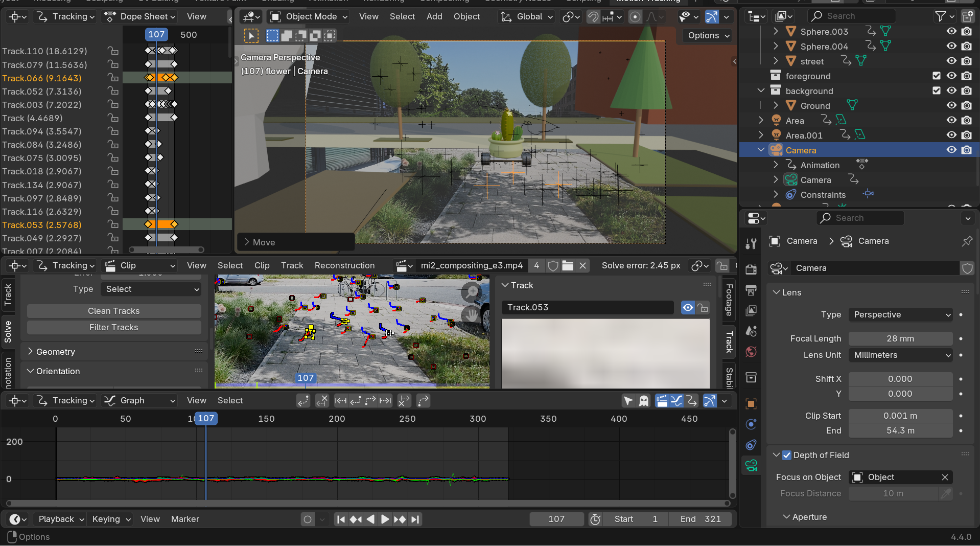Switch to the Solve sidebar tab
980x546 pixels.
coord(8,331)
